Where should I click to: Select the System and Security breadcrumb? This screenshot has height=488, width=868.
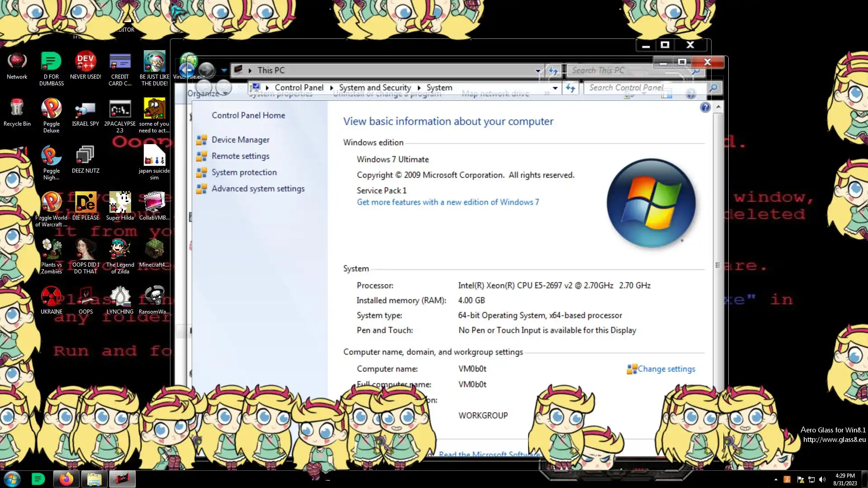tap(374, 88)
